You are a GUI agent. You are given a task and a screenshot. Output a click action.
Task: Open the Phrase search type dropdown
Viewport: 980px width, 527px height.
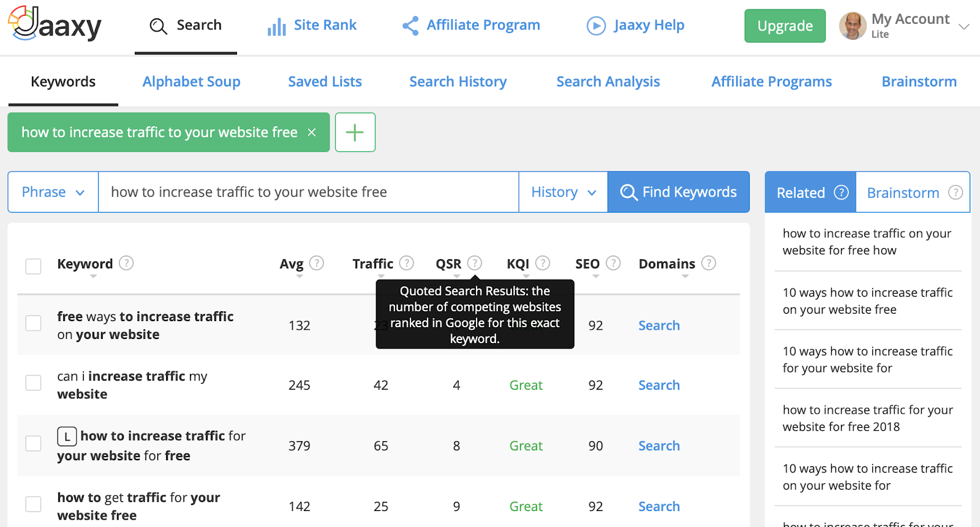53,192
